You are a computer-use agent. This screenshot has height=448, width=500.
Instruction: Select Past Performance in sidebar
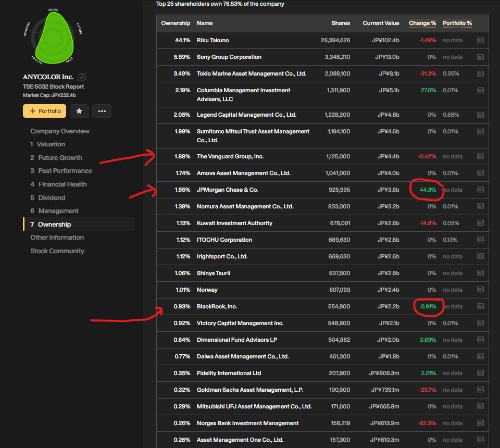click(61, 170)
